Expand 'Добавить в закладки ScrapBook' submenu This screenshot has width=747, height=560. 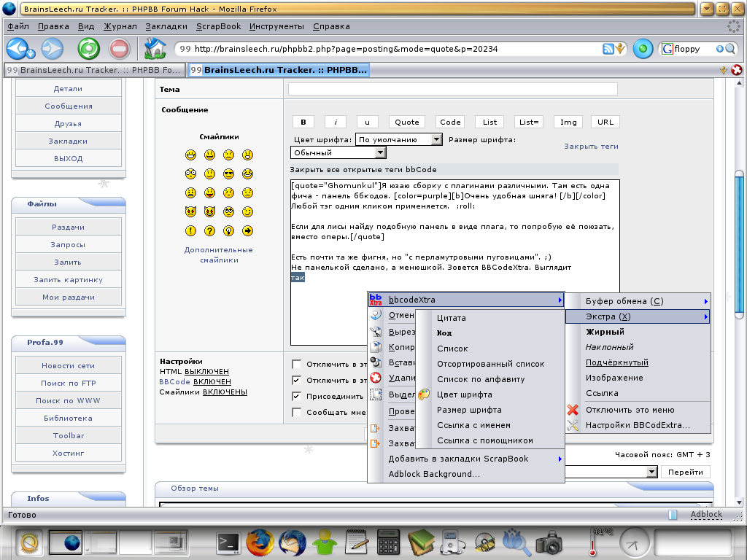click(466, 459)
